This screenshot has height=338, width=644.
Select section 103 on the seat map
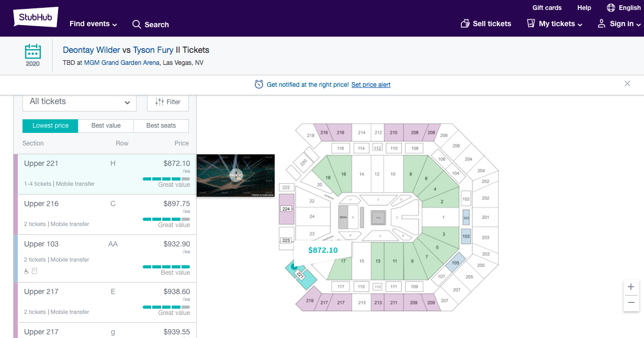point(466,236)
